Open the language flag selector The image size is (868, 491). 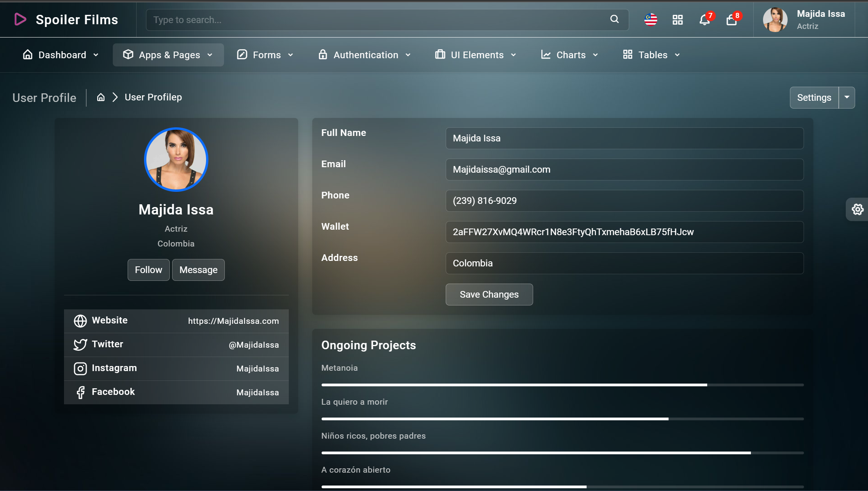651,20
